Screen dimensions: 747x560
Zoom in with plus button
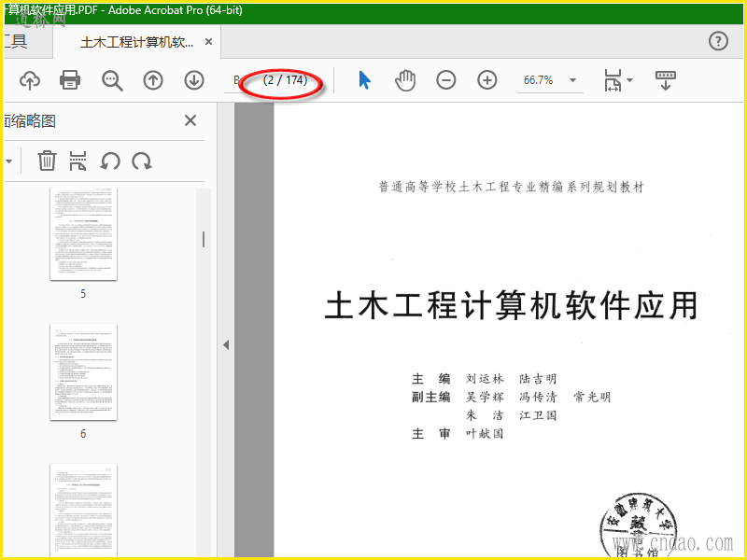486,80
